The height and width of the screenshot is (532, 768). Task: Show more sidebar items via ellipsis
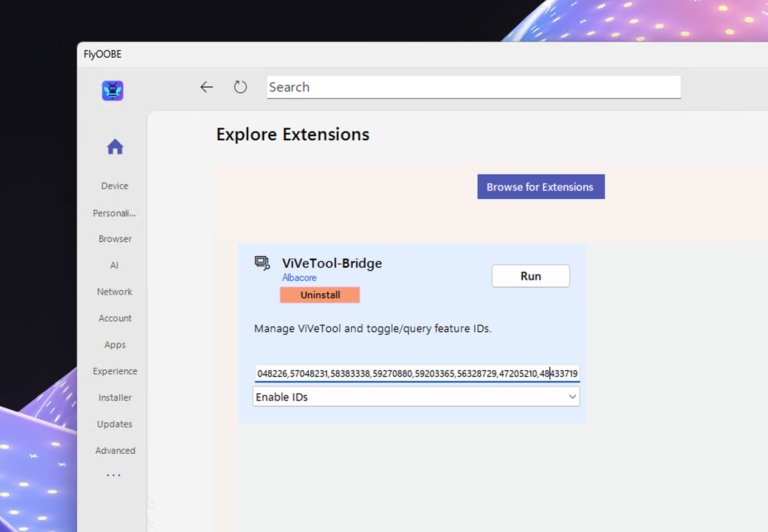(114, 475)
